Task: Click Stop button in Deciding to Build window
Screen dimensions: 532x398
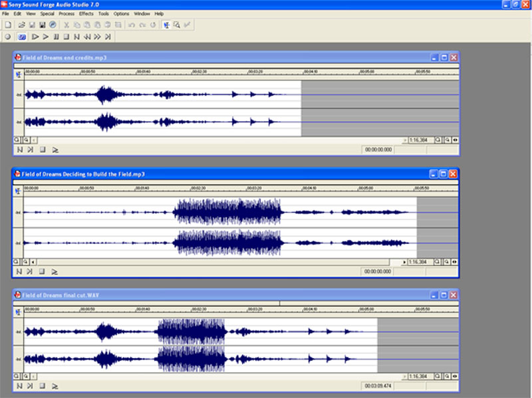Action: [42, 271]
